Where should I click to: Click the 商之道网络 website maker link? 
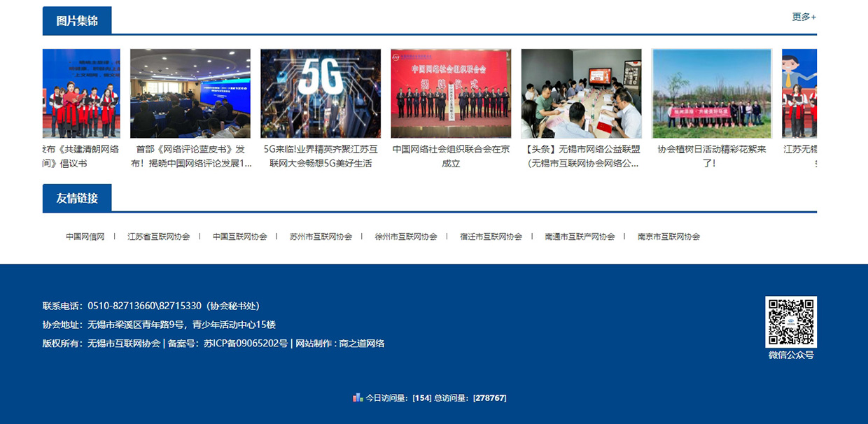[361, 344]
